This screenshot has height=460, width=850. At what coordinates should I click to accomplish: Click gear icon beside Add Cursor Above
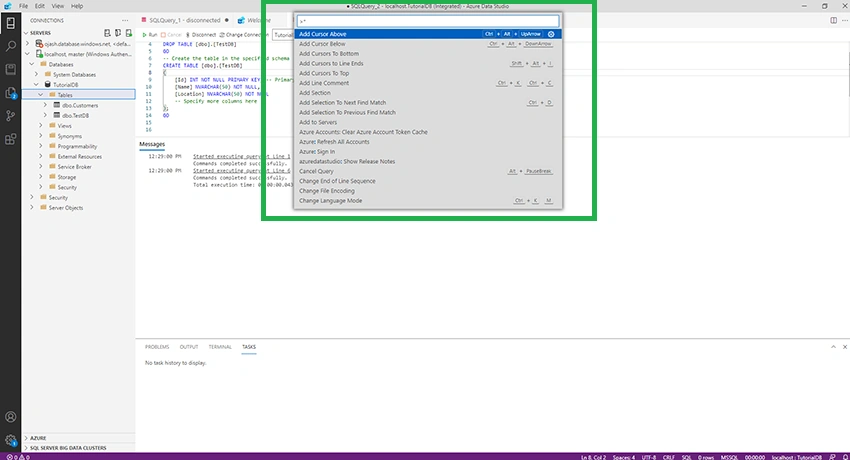[x=551, y=34]
